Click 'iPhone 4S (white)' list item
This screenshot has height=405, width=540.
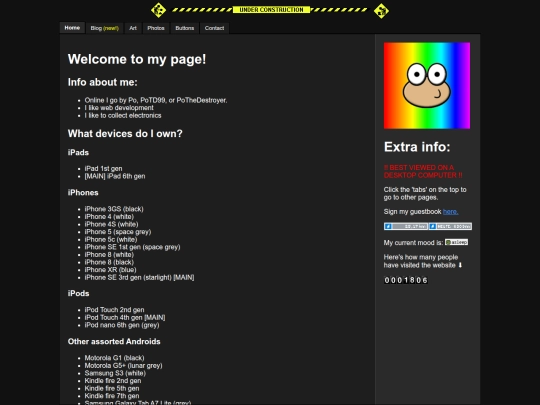(112, 224)
